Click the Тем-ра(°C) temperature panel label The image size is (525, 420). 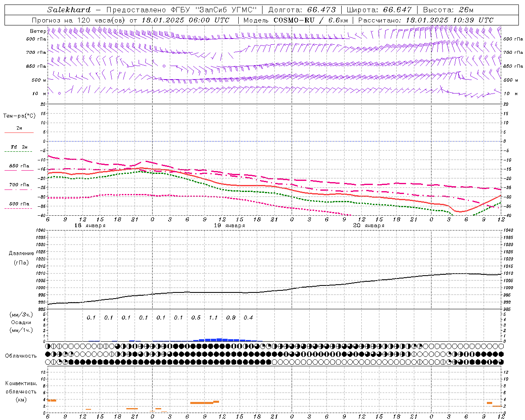[19, 116]
